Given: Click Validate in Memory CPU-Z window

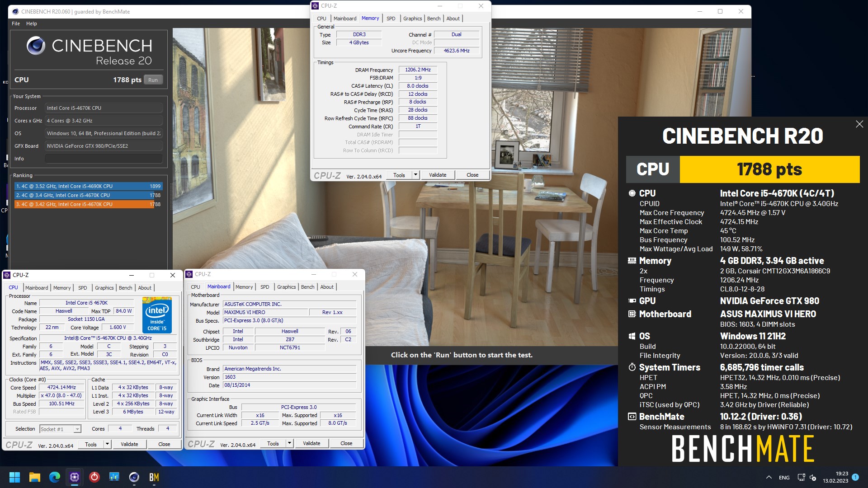Looking at the screenshot, I should click(438, 175).
